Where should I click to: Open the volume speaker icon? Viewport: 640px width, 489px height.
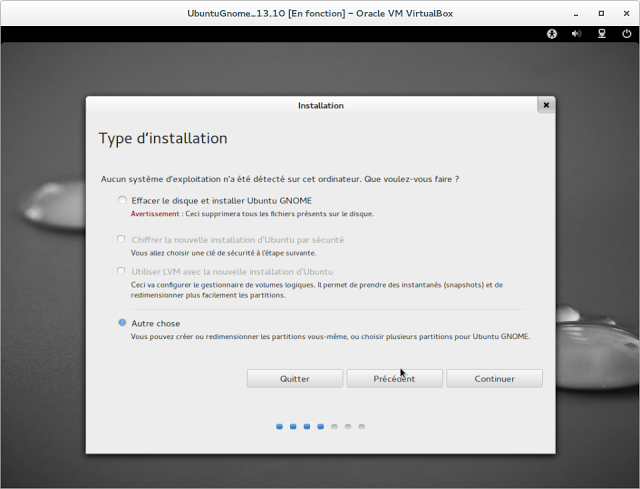576,34
